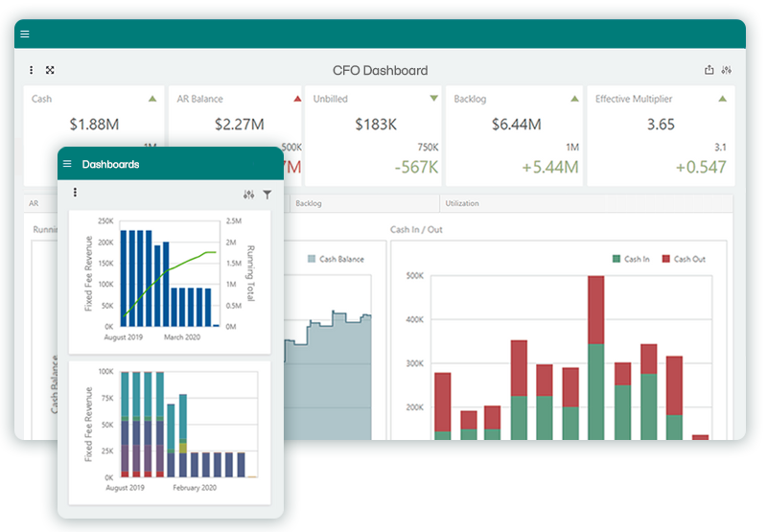Viewport: 767px width, 532px height.
Task: Open parameters sliders icon in Dashboards panel
Action: pyautogui.click(x=249, y=195)
